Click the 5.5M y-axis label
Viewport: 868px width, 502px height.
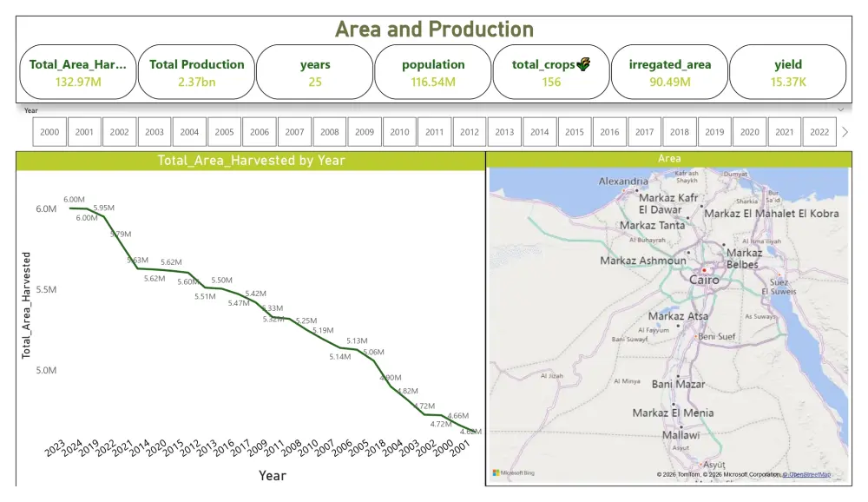tap(47, 289)
